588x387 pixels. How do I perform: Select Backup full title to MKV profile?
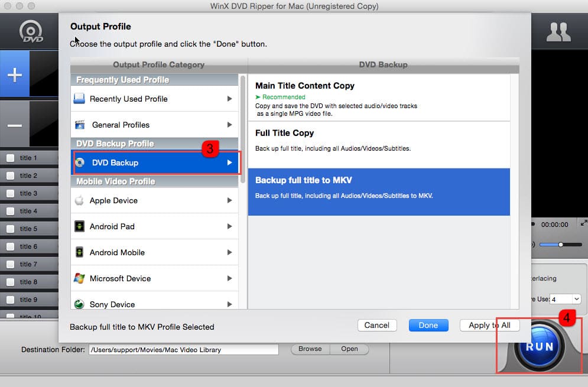click(379, 191)
